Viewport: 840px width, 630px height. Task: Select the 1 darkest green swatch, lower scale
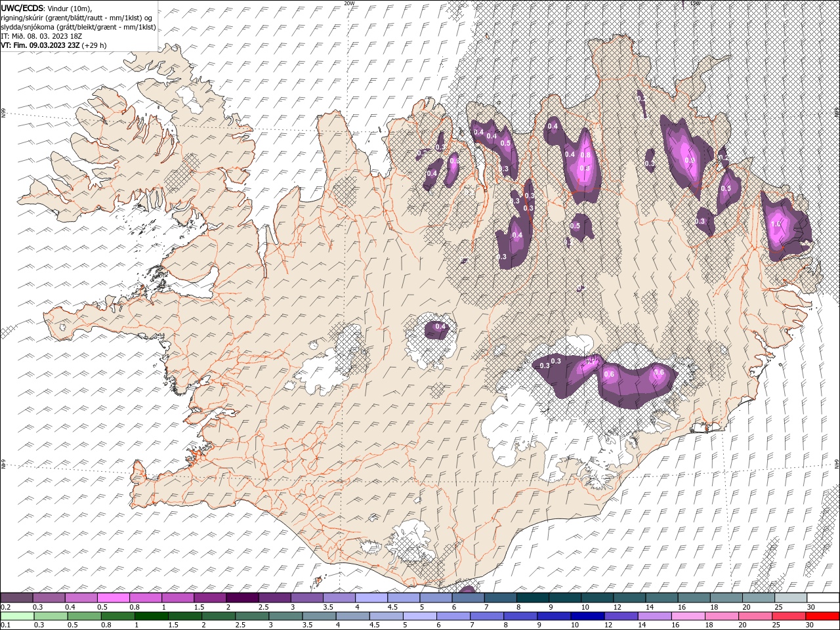pos(151,616)
